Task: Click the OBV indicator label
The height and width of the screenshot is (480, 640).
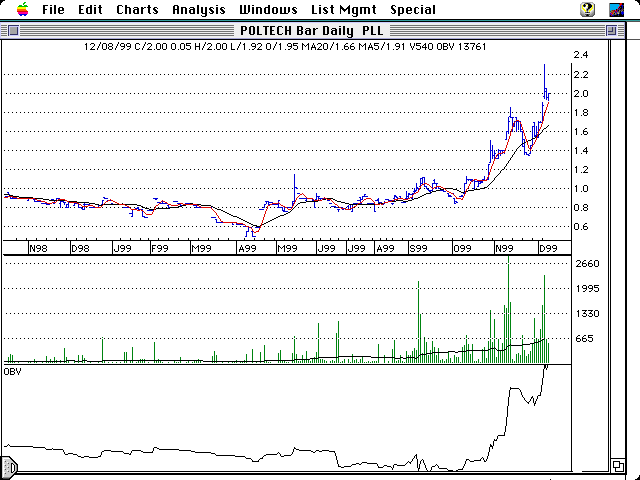Action: [x=12, y=371]
